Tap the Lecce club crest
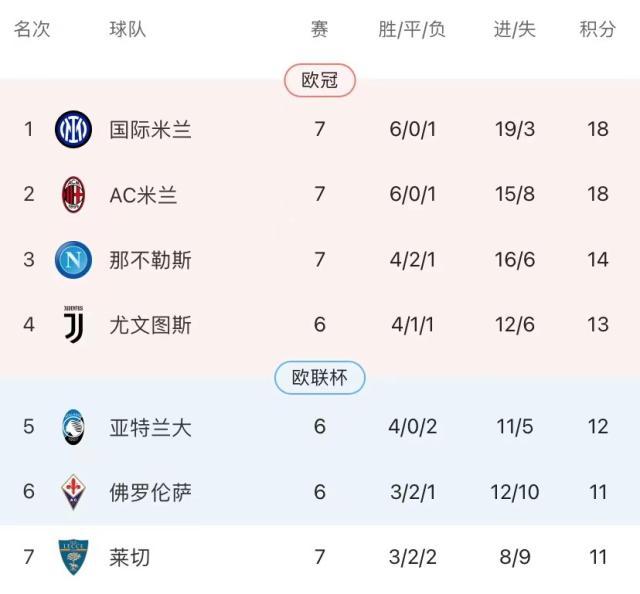 tap(74, 557)
